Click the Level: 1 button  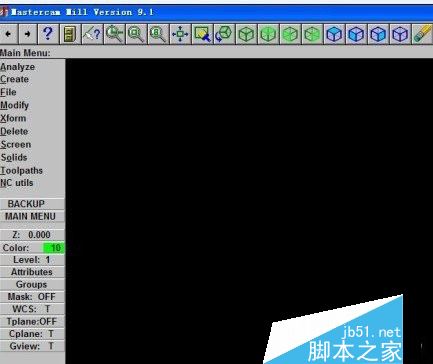pyautogui.click(x=32, y=260)
